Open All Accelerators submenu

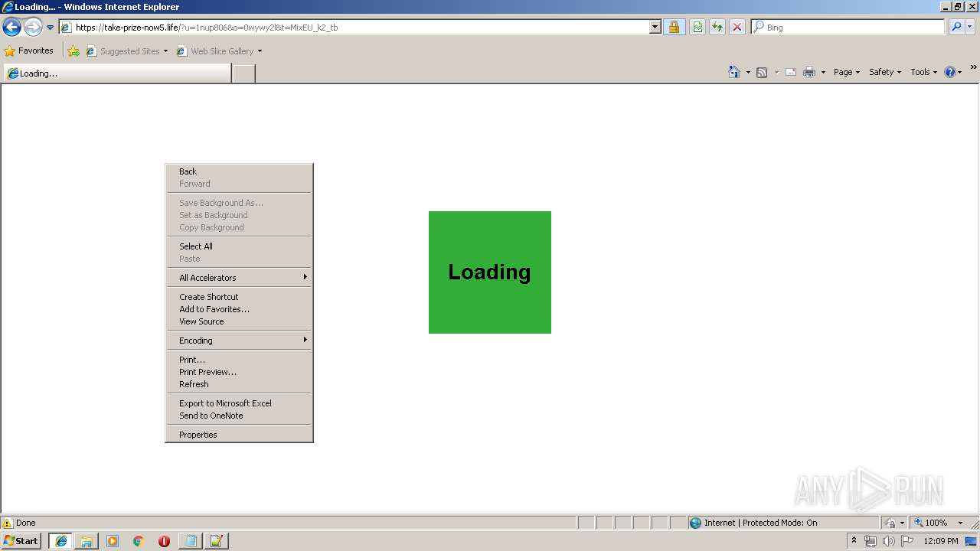coord(239,278)
